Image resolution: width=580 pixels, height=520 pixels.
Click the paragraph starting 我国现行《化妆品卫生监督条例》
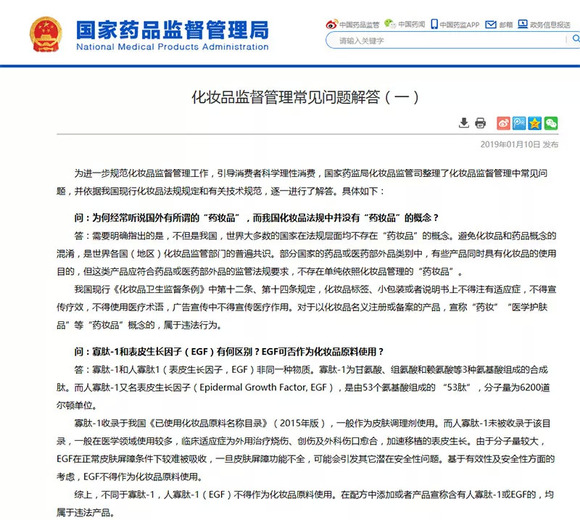(306, 307)
